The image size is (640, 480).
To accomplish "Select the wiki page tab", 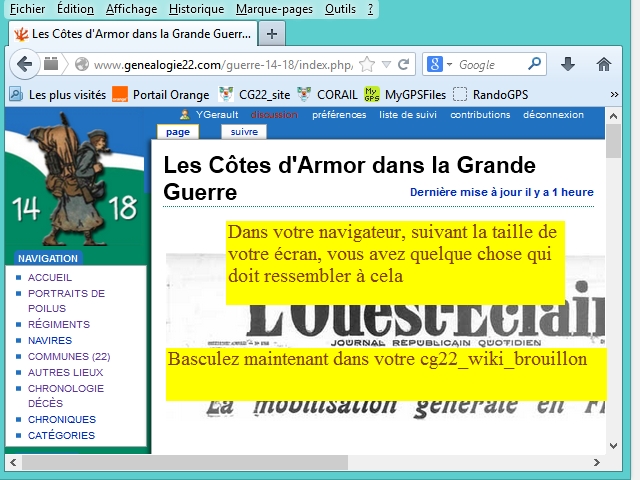I will [x=178, y=132].
